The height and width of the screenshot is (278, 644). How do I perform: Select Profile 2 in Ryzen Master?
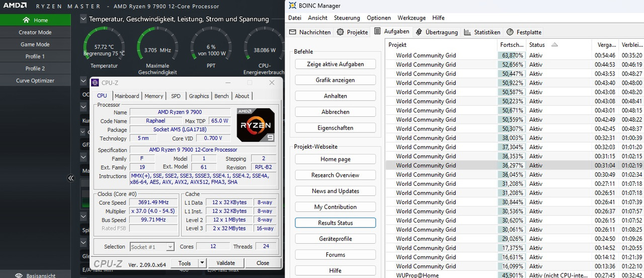pyautogui.click(x=35, y=68)
